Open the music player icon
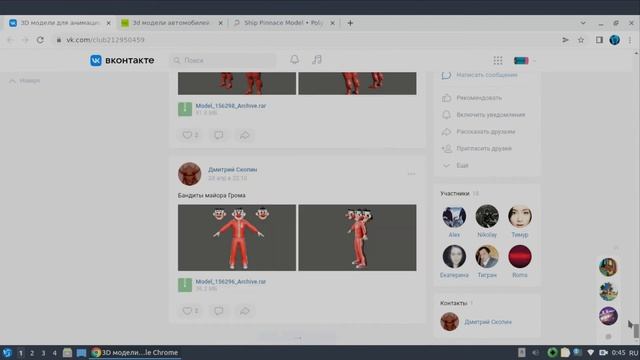640x360 pixels. [317, 60]
